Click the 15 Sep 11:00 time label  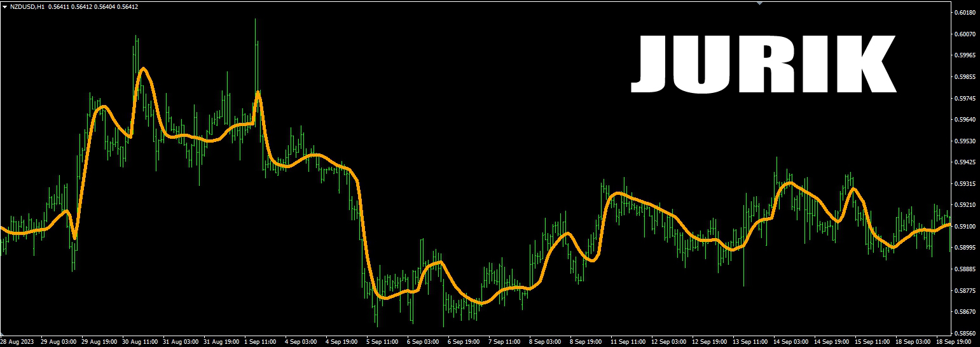tap(873, 342)
